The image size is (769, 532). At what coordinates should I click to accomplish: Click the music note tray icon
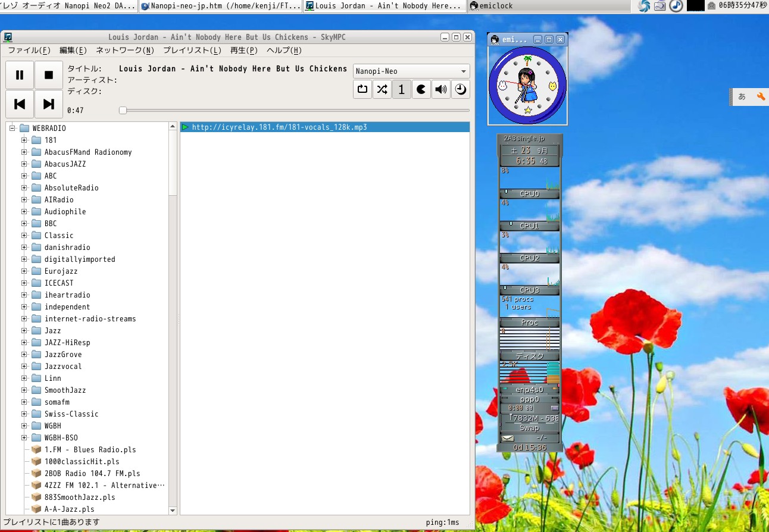676,6
